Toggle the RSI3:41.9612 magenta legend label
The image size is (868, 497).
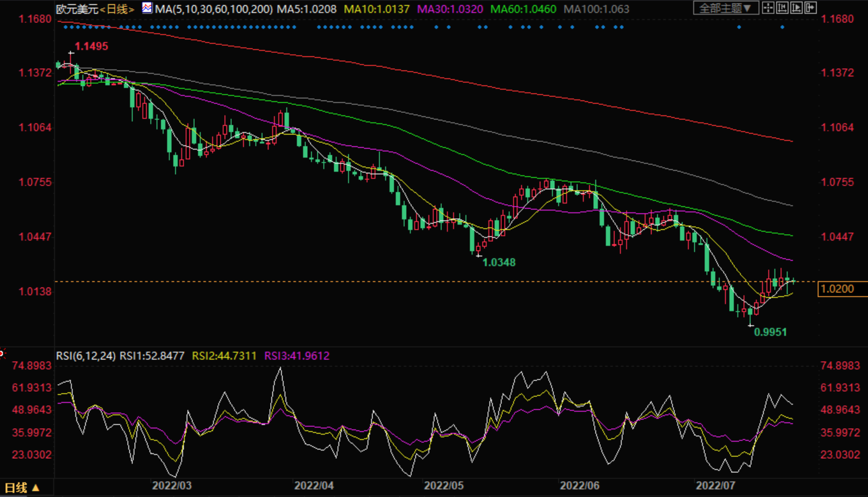pyautogui.click(x=297, y=356)
